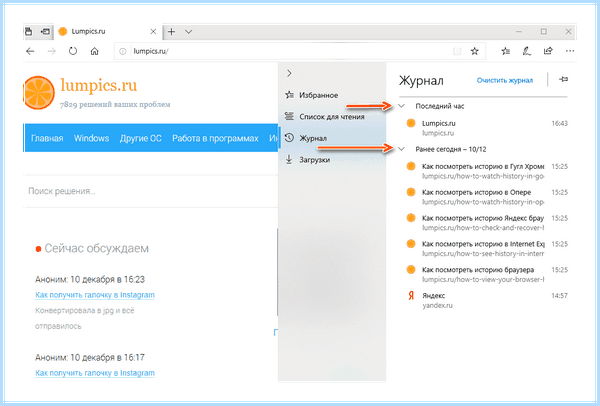Open the Hub favorites list icon
600x406 pixels.
(505, 51)
